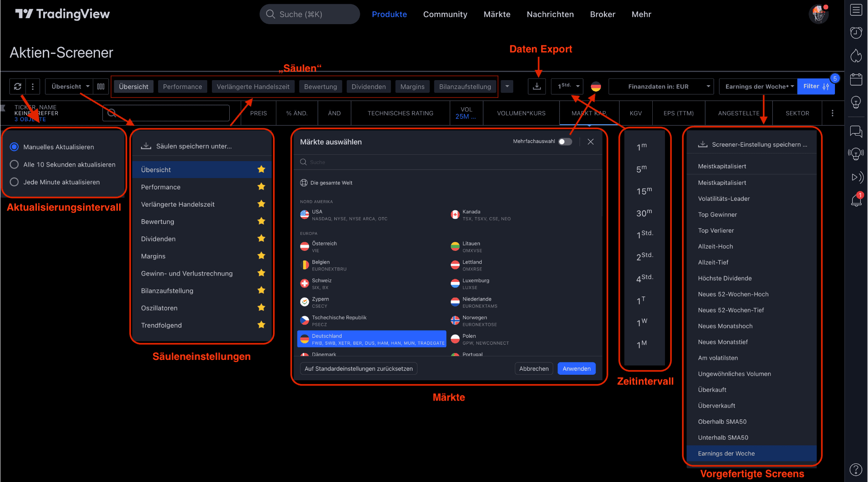This screenshot has width=868, height=482.
Task: Enable the Mehrfachauswahl toggle
Action: coord(565,141)
